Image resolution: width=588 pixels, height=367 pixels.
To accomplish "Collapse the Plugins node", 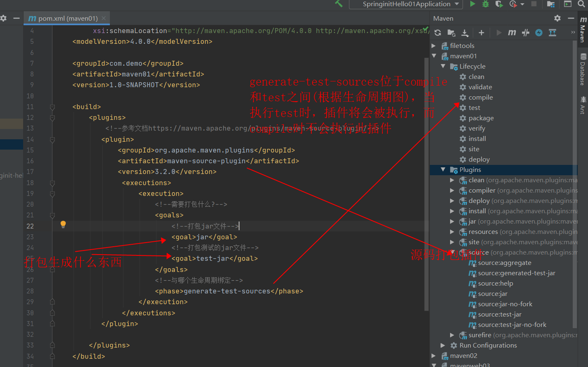I will (x=443, y=169).
